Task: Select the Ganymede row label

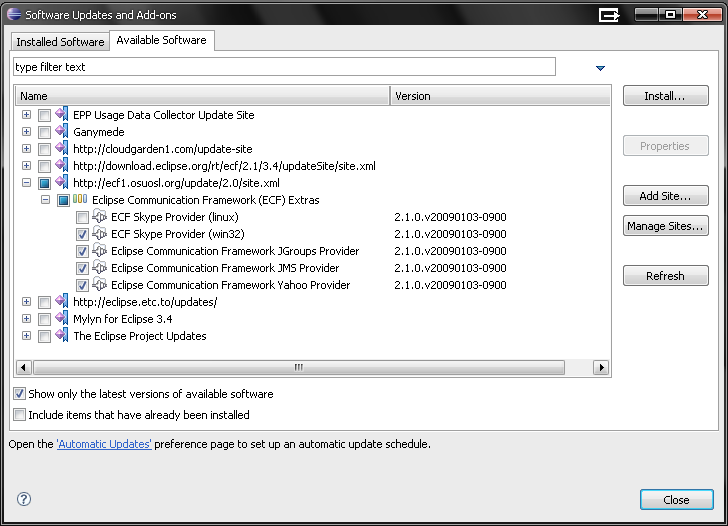Action: click(99, 132)
